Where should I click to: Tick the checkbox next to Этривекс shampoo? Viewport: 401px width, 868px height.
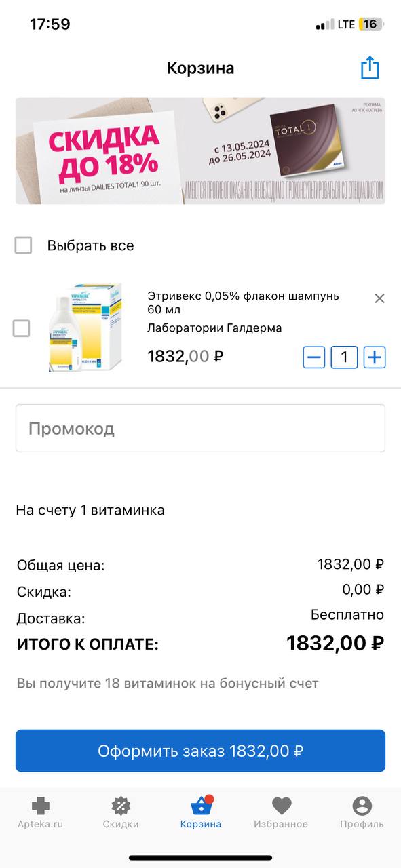click(22, 328)
